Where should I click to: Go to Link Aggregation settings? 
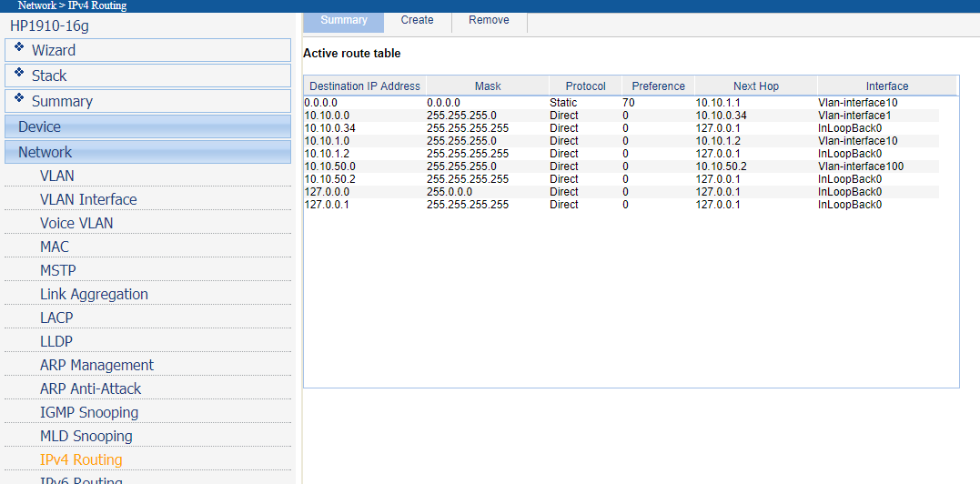pos(94,294)
